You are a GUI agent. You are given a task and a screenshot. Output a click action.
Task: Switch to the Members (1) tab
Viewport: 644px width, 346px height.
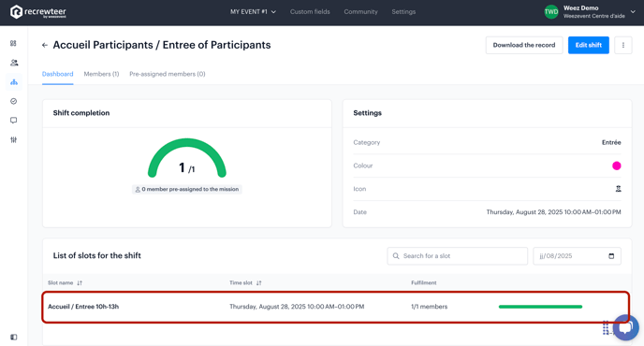(101, 74)
